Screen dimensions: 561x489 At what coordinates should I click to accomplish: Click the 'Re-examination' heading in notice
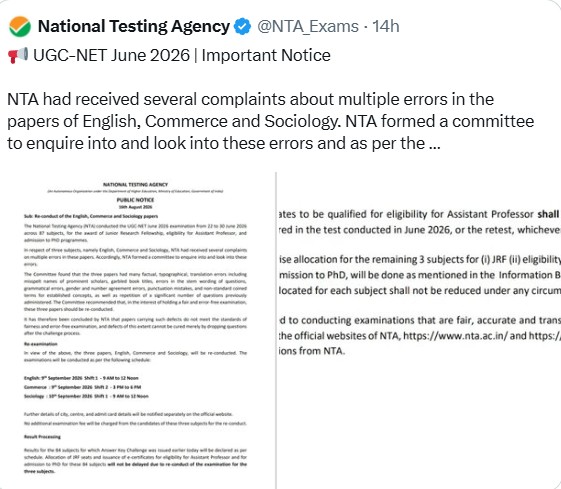[x=41, y=344]
